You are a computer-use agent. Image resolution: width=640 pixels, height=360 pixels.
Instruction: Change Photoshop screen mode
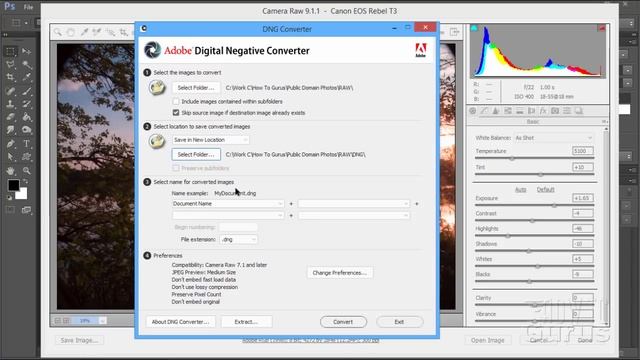27,210
